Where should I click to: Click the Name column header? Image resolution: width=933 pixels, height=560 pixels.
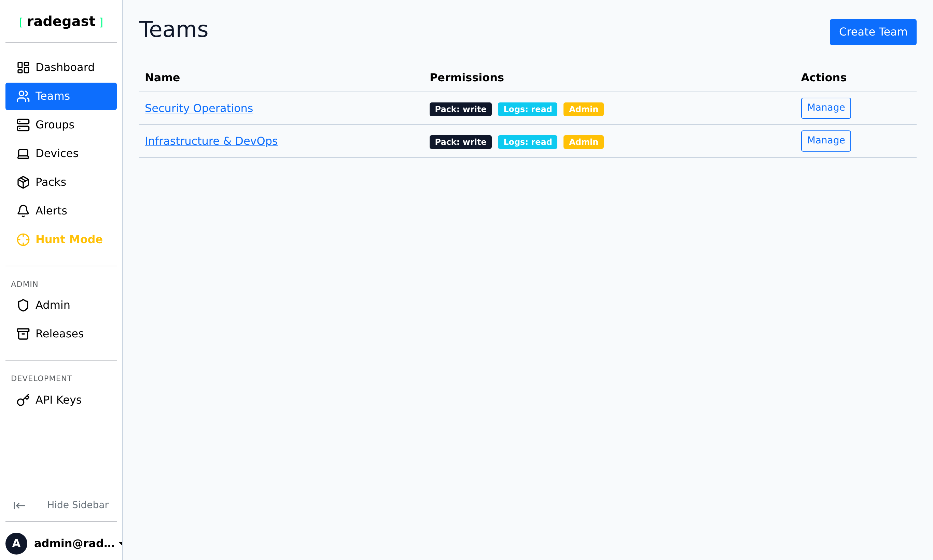(162, 78)
